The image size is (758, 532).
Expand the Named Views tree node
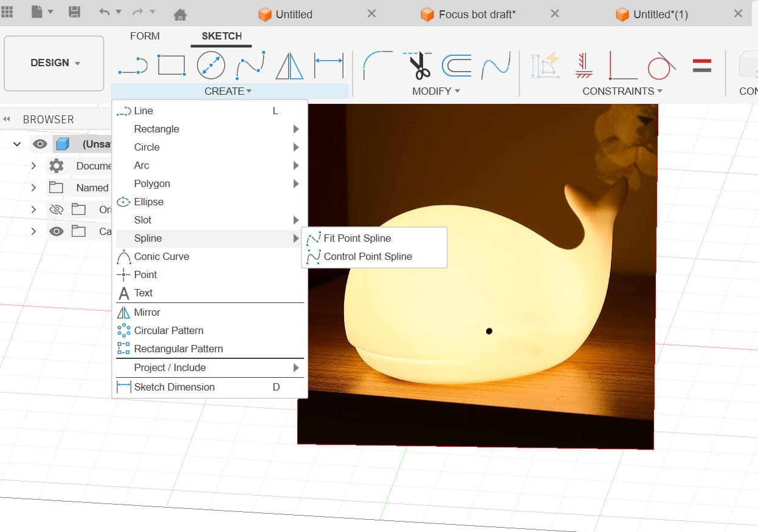(34, 188)
